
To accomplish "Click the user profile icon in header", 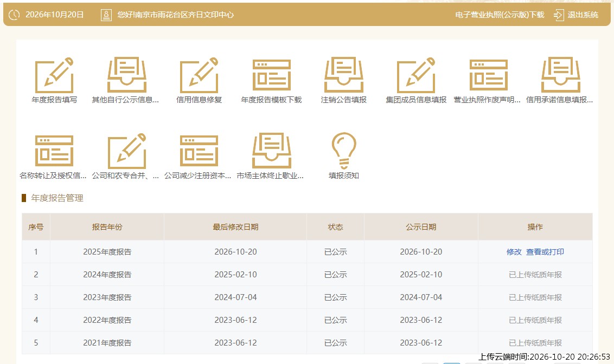I will [106, 15].
